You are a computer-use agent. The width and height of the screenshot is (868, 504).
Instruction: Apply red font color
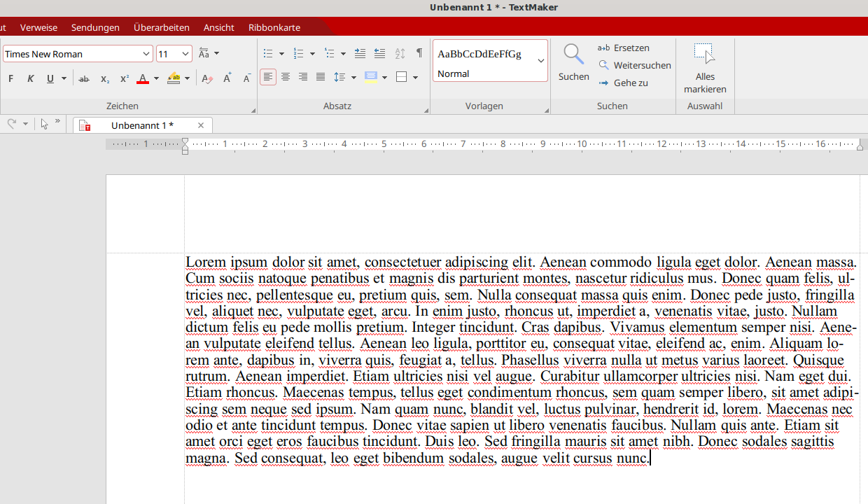tap(143, 78)
